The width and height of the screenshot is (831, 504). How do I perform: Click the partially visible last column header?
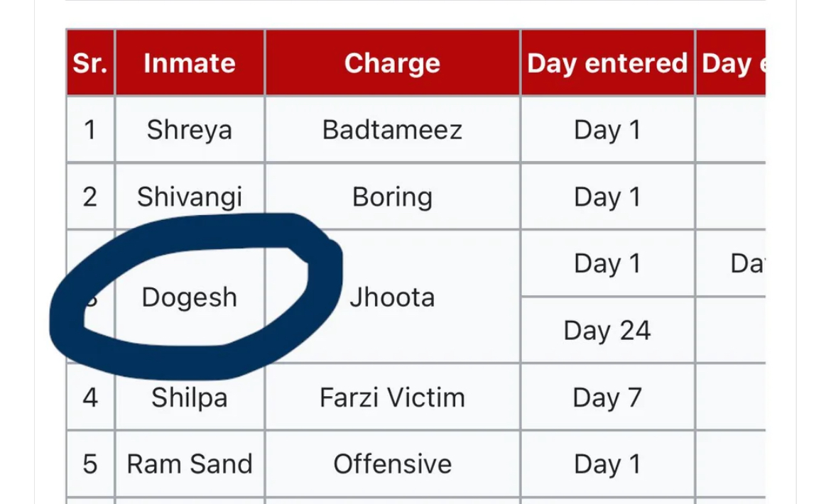click(731, 62)
